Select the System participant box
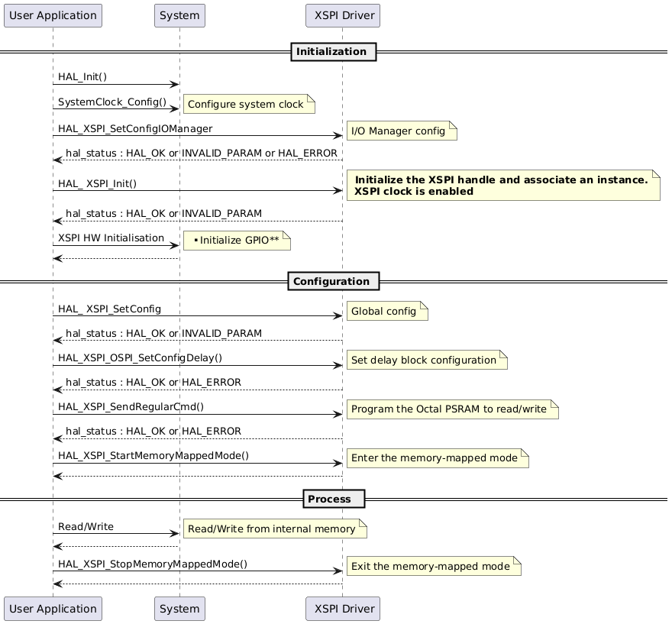 pyautogui.click(x=179, y=15)
